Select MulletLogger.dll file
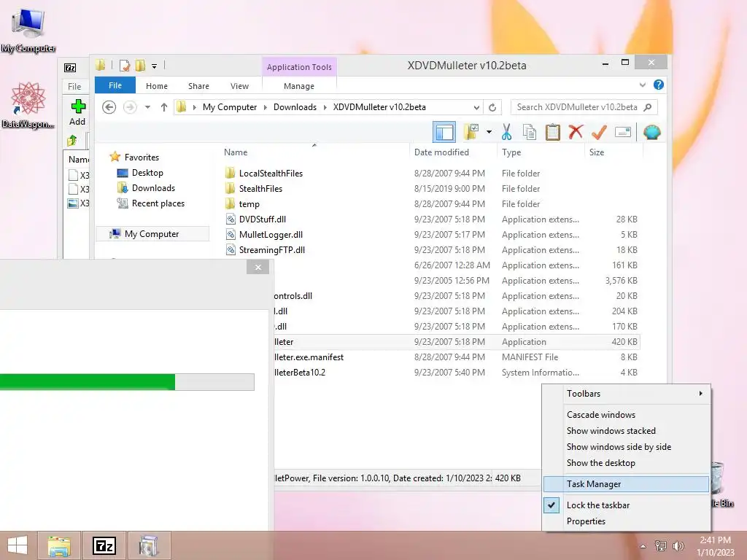This screenshot has width=747, height=560. tap(271, 234)
